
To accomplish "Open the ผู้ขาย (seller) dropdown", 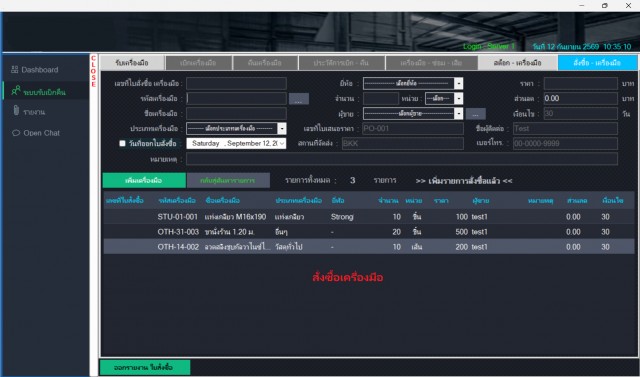I will click(x=413, y=113).
